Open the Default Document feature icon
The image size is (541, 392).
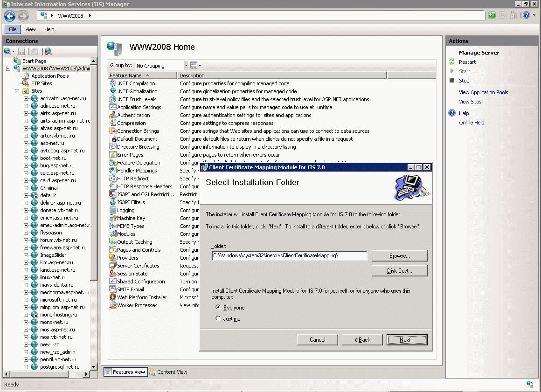click(113, 138)
